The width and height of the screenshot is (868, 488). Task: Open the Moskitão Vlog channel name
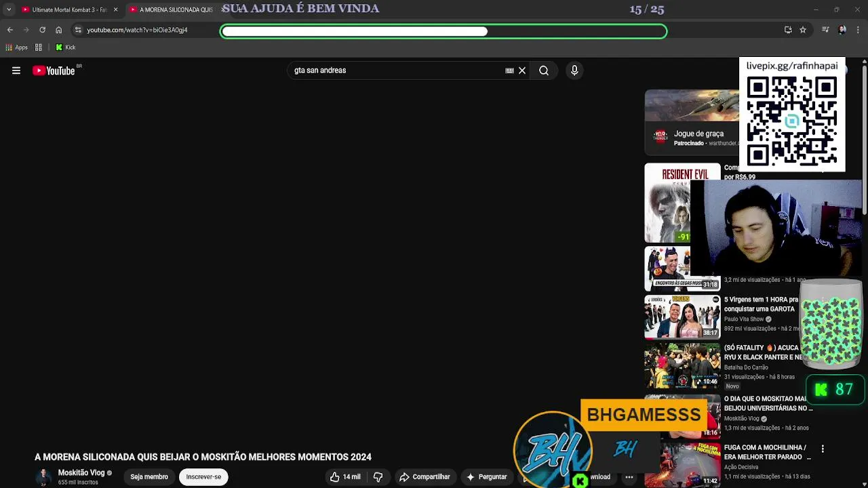pos(81,473)
